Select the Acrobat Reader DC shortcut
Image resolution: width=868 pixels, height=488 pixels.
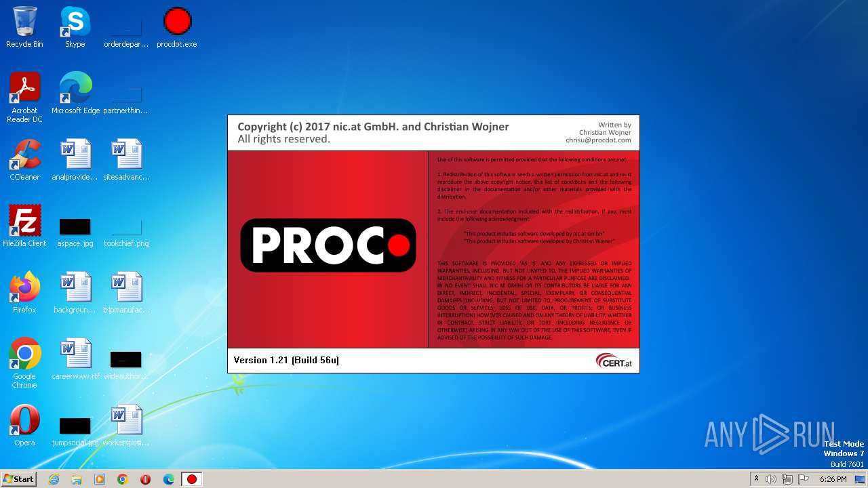click(24, 98)
